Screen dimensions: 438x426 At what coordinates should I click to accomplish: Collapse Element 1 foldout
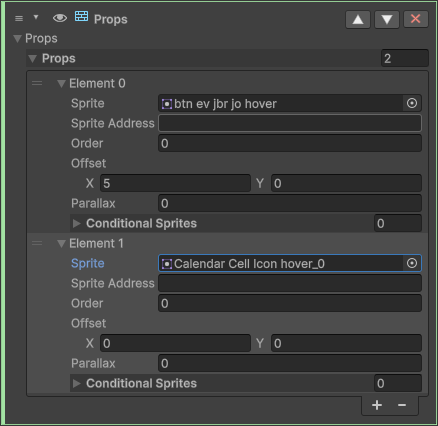[x=61, y=244]
